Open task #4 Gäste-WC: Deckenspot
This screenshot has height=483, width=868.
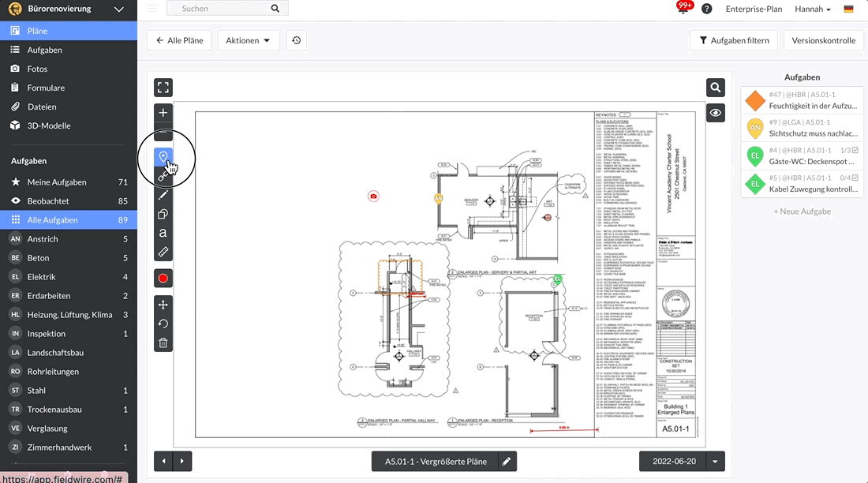(803, 155)
